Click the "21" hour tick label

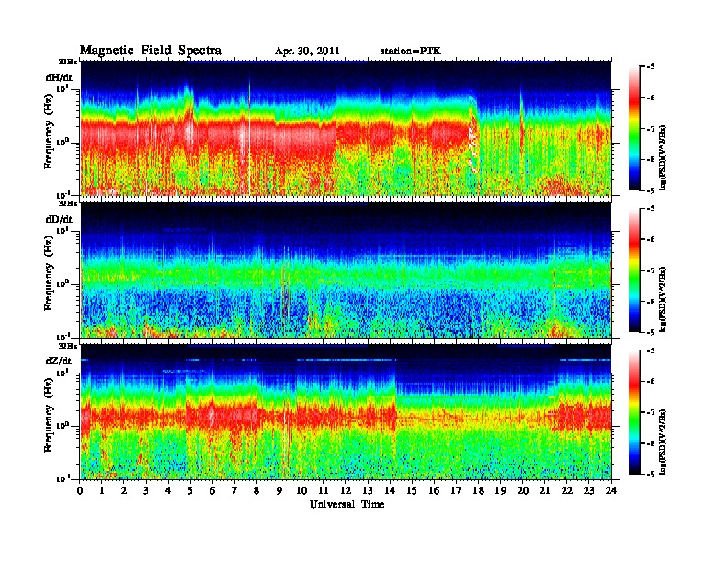(544, 491)
